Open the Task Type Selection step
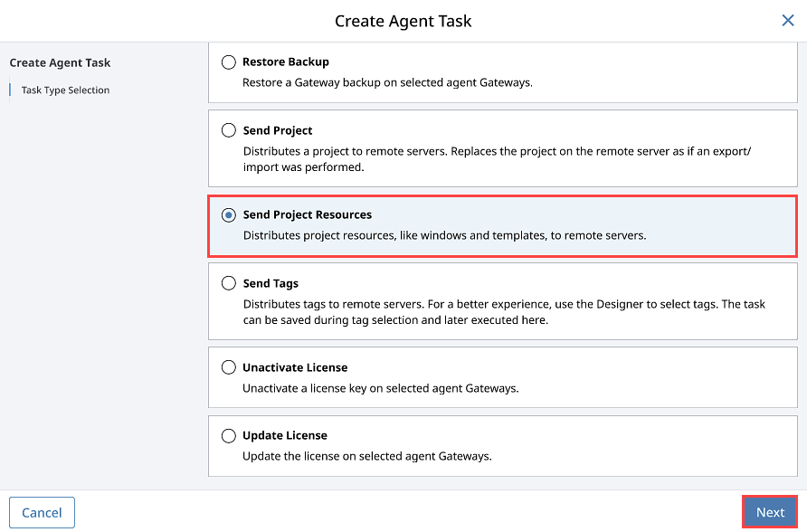The width and height of the screenshot is (807, 532). (x=65, y=90)
